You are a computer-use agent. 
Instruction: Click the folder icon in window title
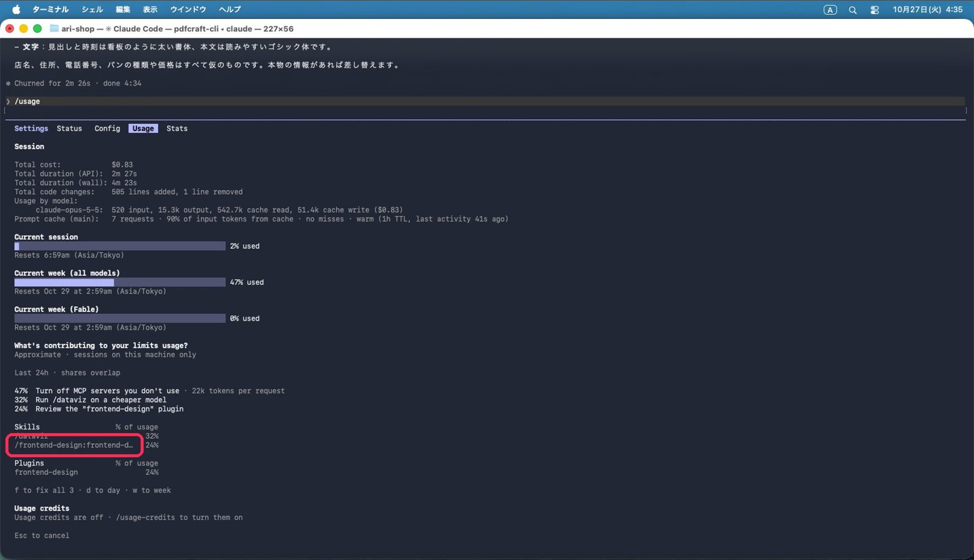pyautogui.click(x=54, y=29)
